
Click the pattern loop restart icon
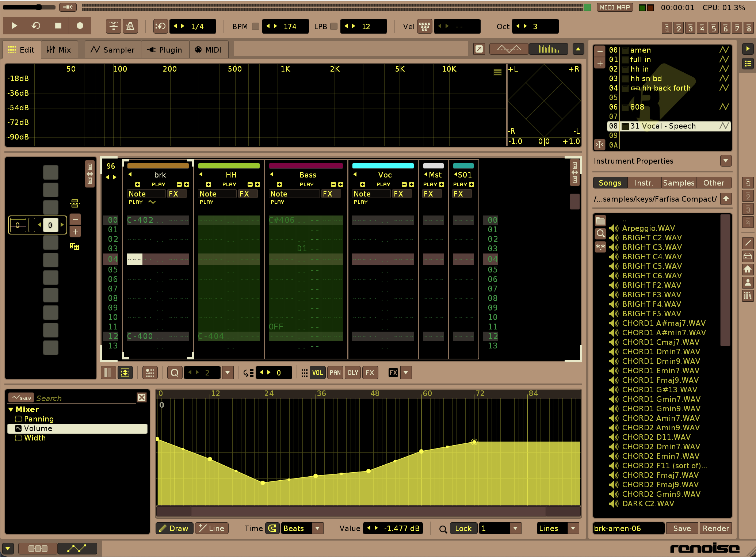[36, 26]
